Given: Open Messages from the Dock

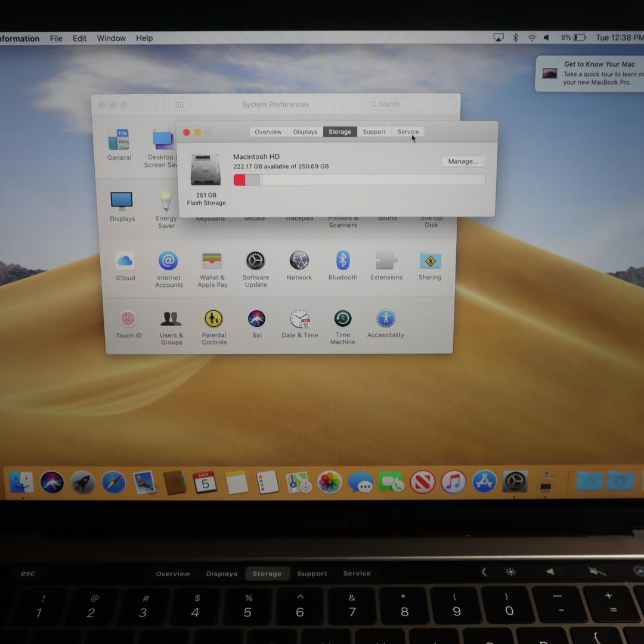Looking at the screenshot, I should tap(361, 482).
